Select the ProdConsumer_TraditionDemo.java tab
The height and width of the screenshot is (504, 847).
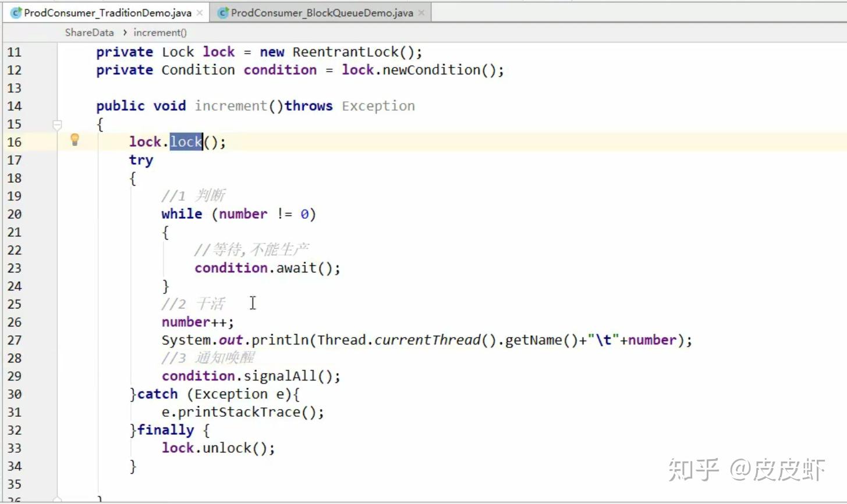108,13
